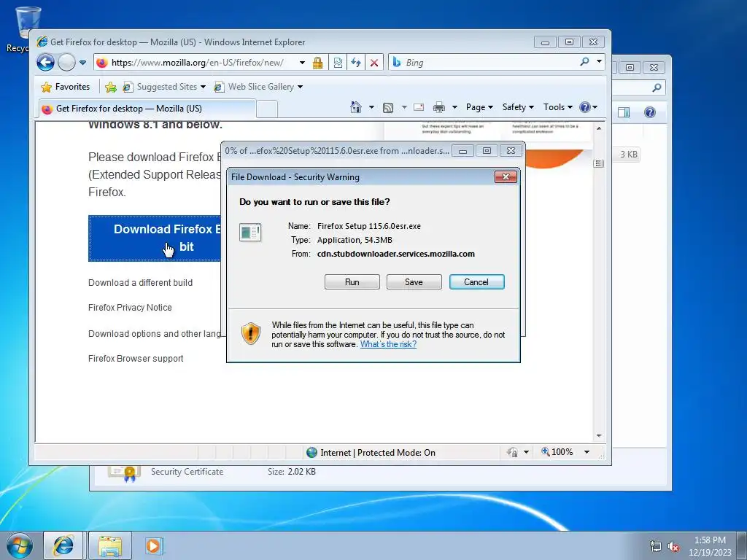Open the recent pages dropdown beside Forward
The width and height of the screenshot is (747, 560).
click(82, 63)
